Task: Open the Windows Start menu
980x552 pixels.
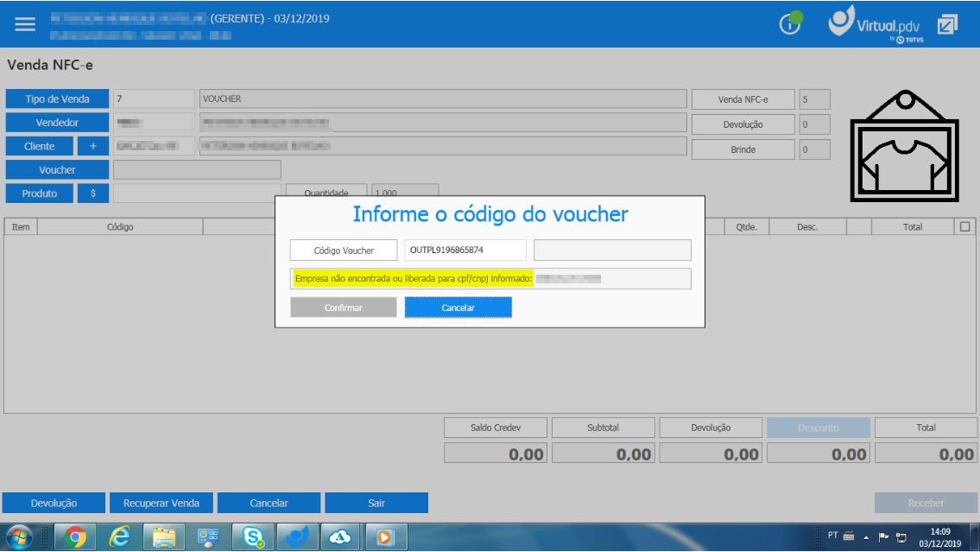Action: coord(19,537)
